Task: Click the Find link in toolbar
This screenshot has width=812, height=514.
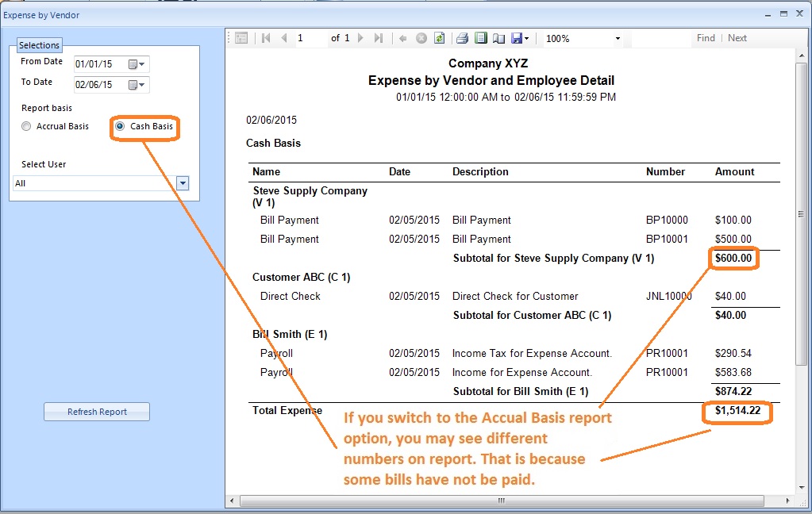Action: (x=706, y=38)
